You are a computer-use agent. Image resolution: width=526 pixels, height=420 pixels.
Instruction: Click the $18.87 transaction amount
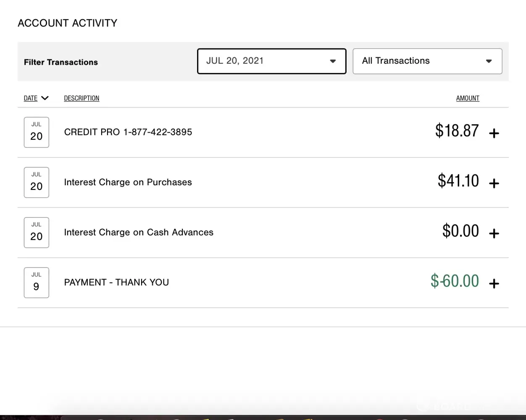point(457,131)
